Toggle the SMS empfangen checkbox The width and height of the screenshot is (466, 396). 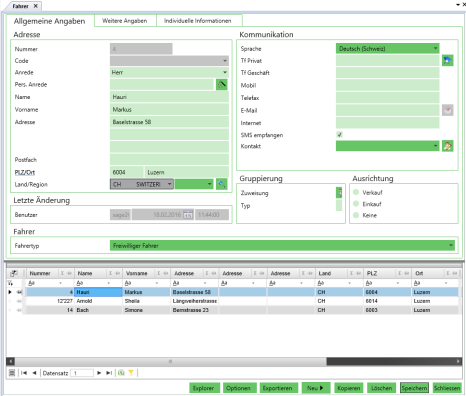click(x=339, y=135)
